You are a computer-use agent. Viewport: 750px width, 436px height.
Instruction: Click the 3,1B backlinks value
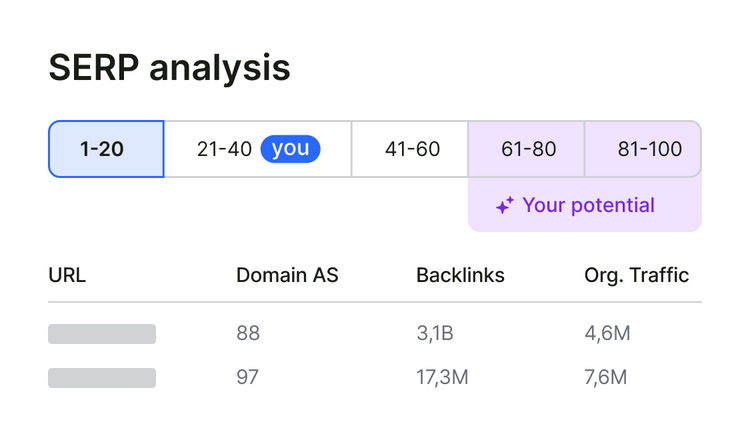pyautogui.click(x=435, y=333)
